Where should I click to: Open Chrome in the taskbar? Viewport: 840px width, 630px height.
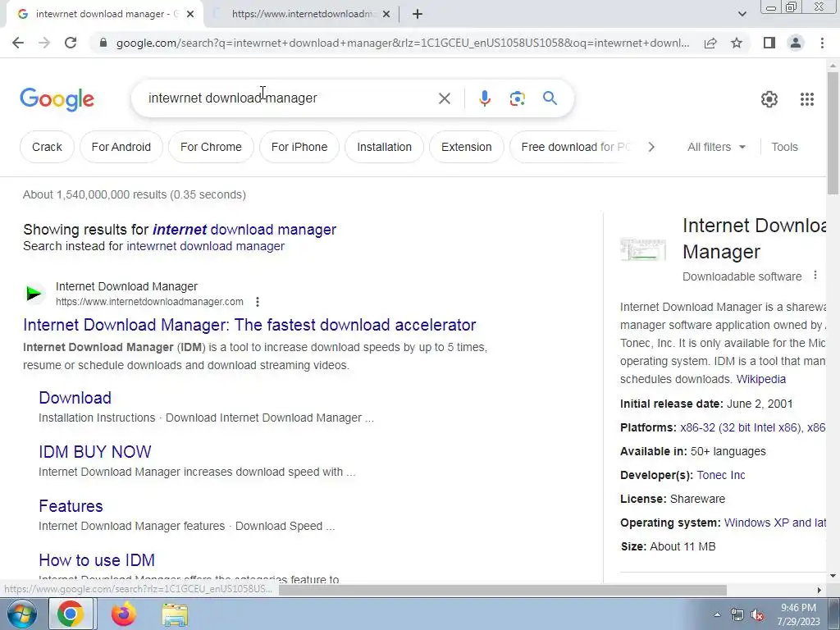(71, 614)
